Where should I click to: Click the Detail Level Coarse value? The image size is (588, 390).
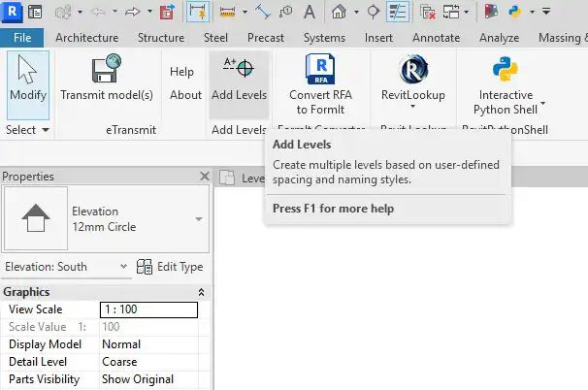pyautogui.click(x=148, y=362)
